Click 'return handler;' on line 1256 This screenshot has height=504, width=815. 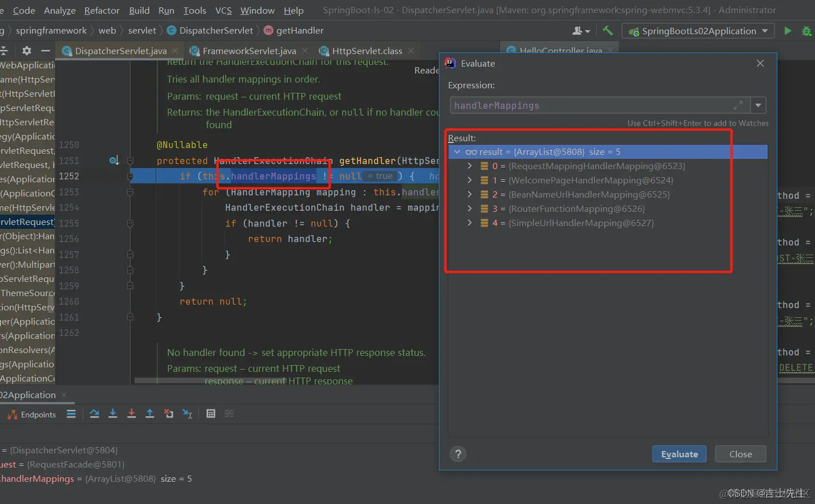[290, 239]
